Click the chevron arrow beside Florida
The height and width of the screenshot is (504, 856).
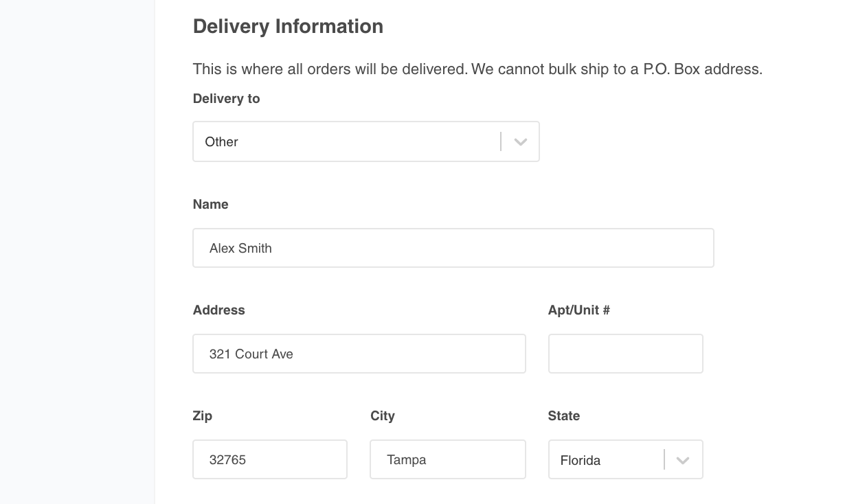(x=683, y=459)
